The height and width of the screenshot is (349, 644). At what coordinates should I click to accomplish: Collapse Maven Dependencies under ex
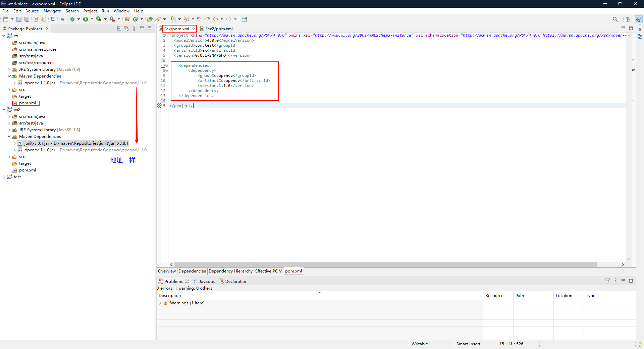point(9,76)
